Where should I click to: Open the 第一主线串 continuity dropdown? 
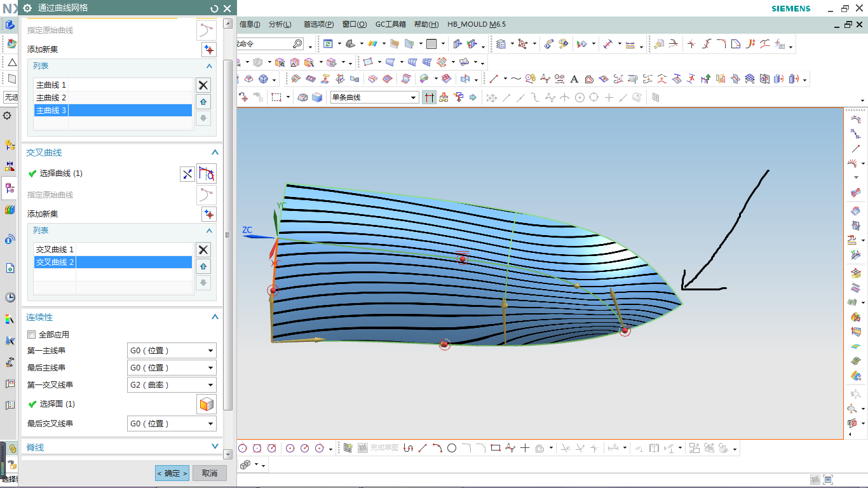coord(172,351)
